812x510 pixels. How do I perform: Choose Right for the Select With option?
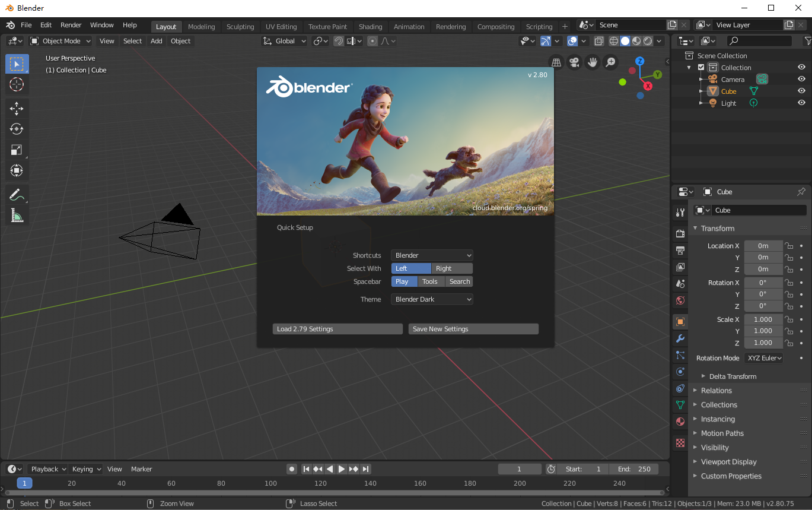451,268
